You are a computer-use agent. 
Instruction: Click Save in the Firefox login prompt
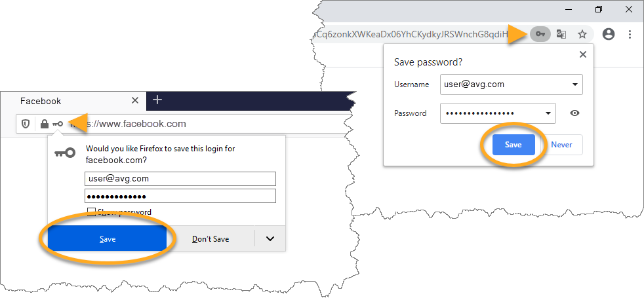[x=108, y=239]
